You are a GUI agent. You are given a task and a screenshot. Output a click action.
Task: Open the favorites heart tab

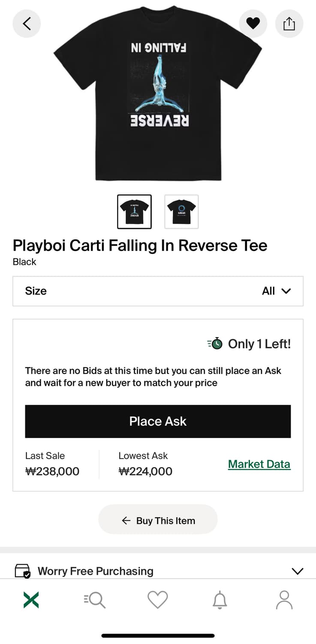(x=157, y=600)
